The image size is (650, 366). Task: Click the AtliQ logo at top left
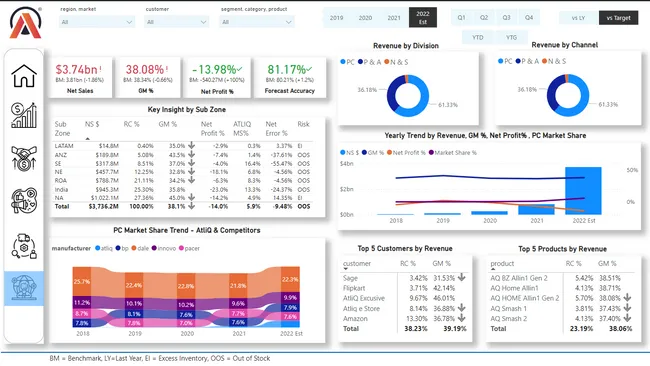25,23
